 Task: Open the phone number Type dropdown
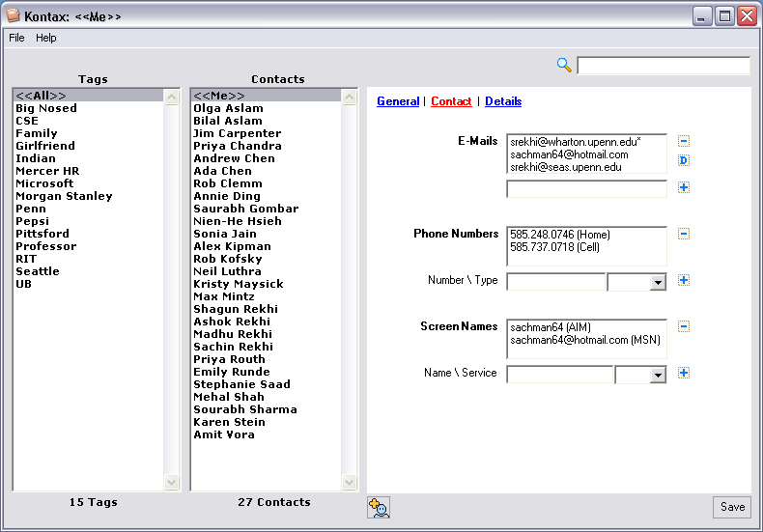click(x=658, y=282)
